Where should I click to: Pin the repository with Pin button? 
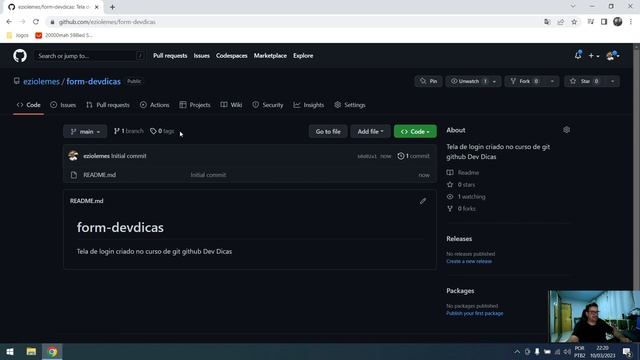click(x=429, y=81)
